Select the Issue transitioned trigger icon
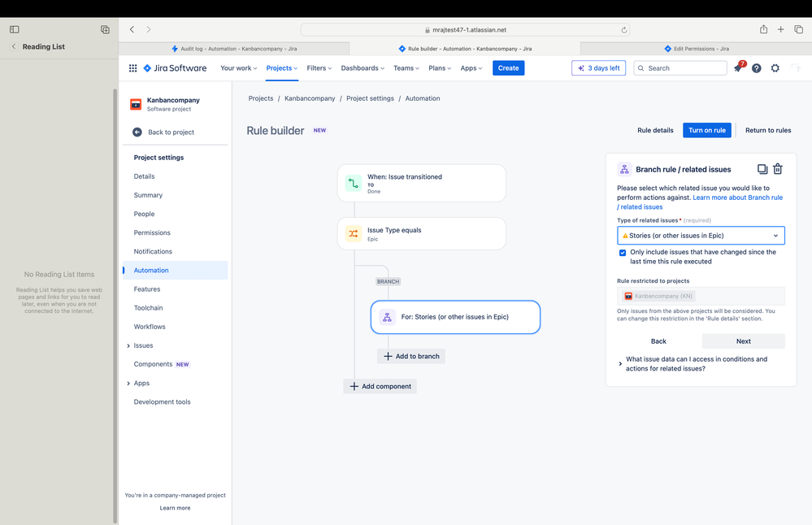The image size is (812, 525). [x=354, y=184]
